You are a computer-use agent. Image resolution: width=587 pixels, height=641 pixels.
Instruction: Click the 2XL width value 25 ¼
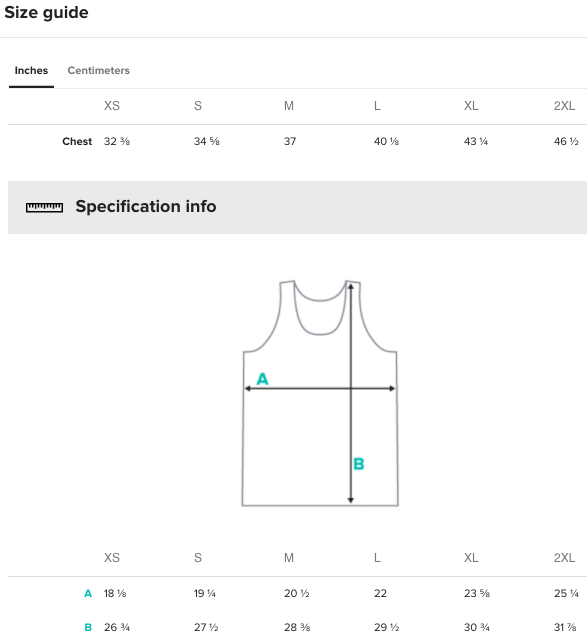point(566,593)
